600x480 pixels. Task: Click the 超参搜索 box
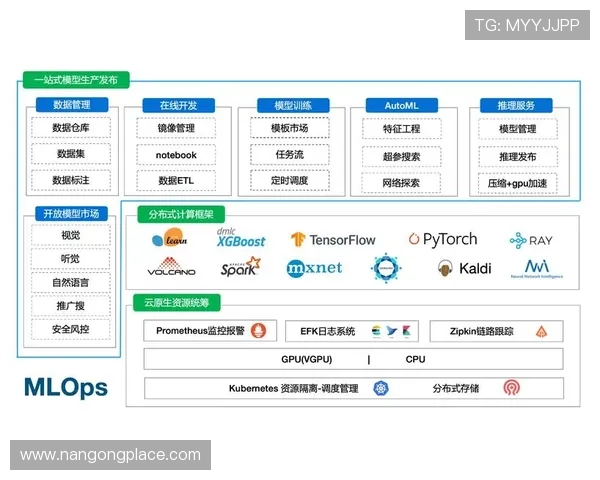point(401,156)
